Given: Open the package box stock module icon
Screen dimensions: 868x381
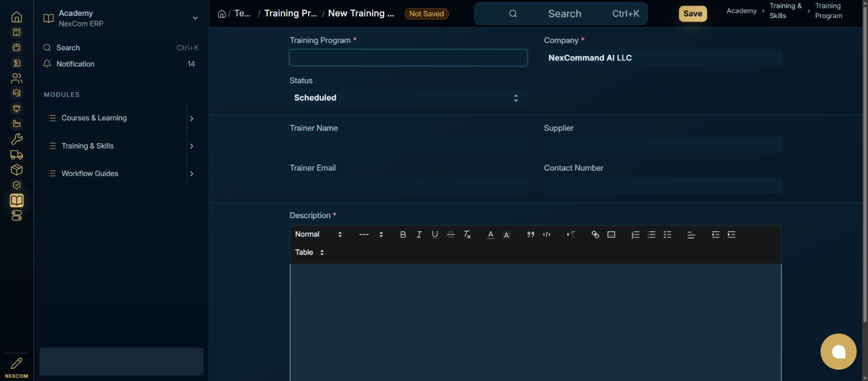Looking at the screenshot, I should point(16,170).
